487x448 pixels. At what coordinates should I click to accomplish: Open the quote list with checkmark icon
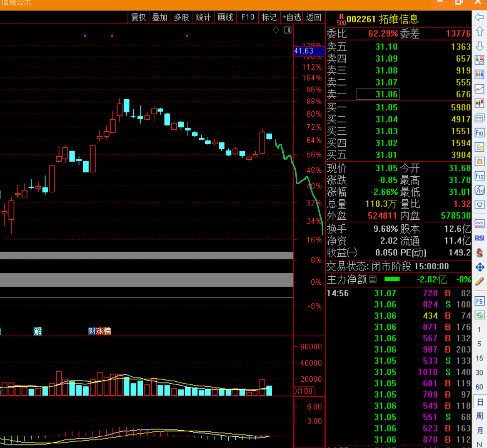coord(479,60)
